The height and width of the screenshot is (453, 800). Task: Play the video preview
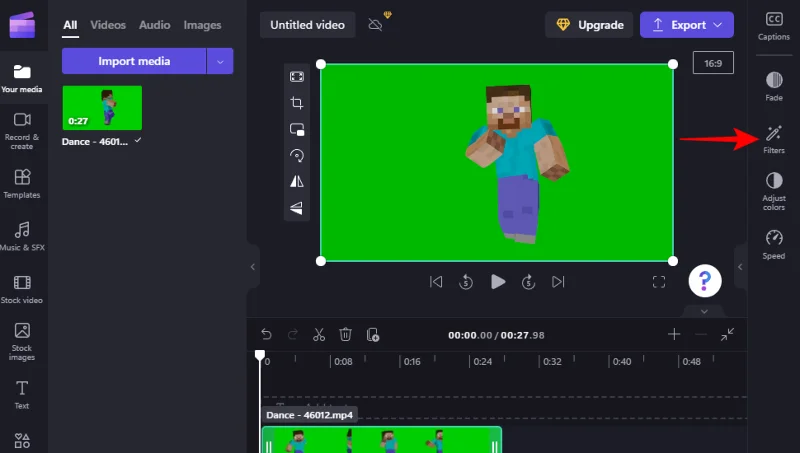(x=497, y=282)
